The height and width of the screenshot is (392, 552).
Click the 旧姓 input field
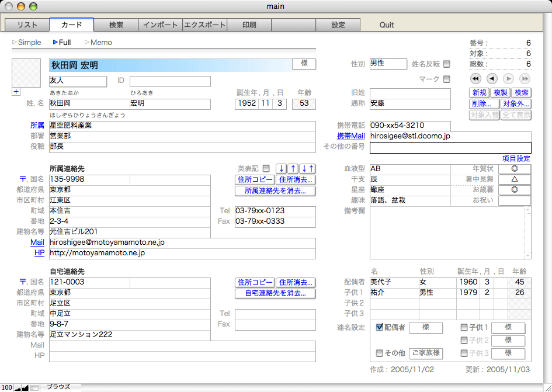point(410,93)
